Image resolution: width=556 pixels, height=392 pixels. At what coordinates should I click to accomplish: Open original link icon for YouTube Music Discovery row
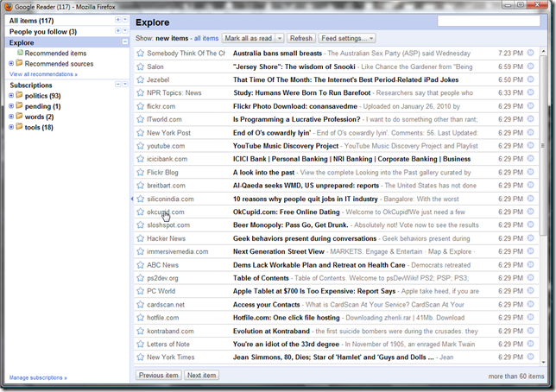pyautogui.click(x=530, y=145)
